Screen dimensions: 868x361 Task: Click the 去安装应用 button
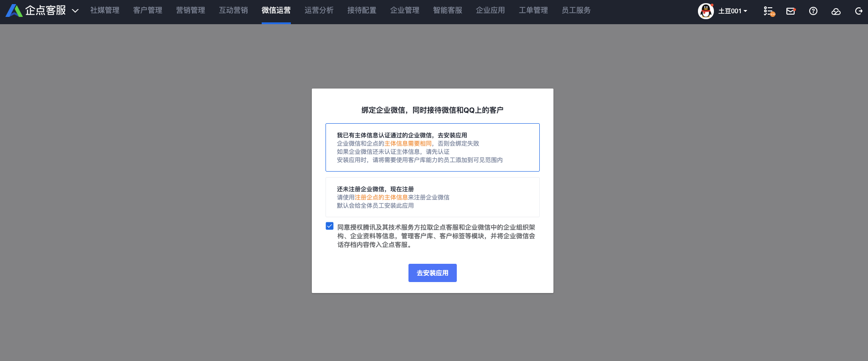click(x=433, y=273)
